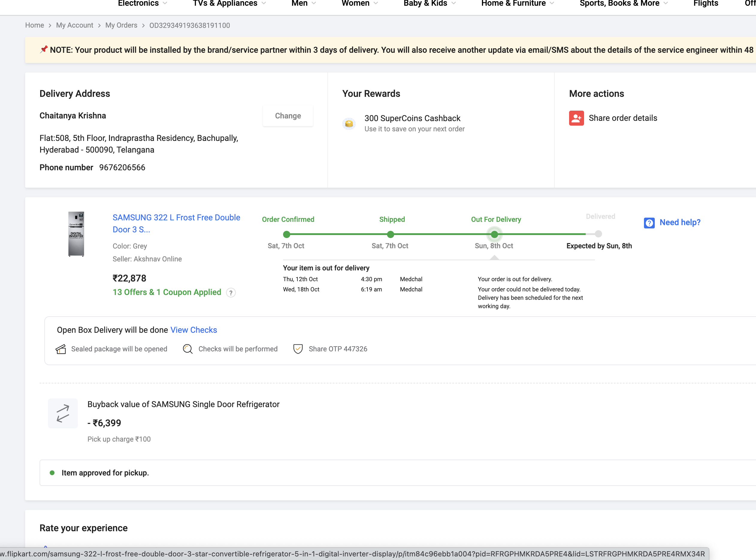Click the offers question mark info icon
This screenshot has height=560, width=756.
[x=231, y=293]
